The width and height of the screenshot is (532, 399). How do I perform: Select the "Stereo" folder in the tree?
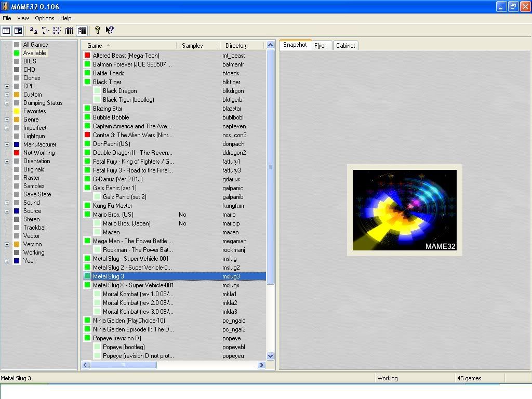(x=31, y=219)
